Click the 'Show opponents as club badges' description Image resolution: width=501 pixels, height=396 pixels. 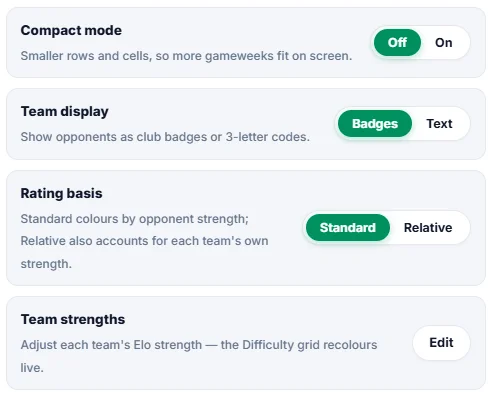click(165, 137)
